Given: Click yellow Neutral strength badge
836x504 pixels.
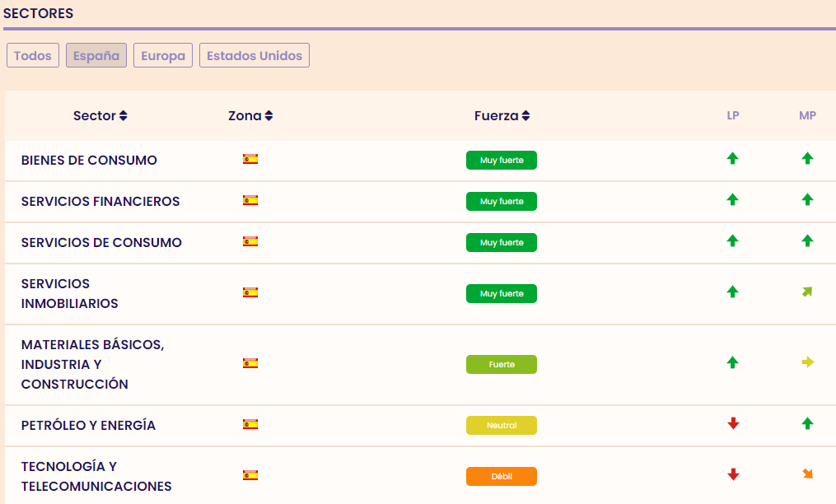Looking at the screenshot, I should tap(501, 426).
